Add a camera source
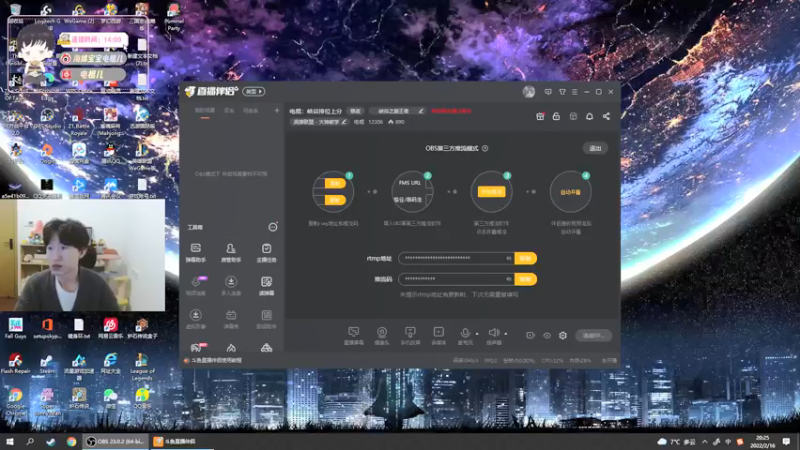This screenshot has height=450, width=800. point(382,335)
